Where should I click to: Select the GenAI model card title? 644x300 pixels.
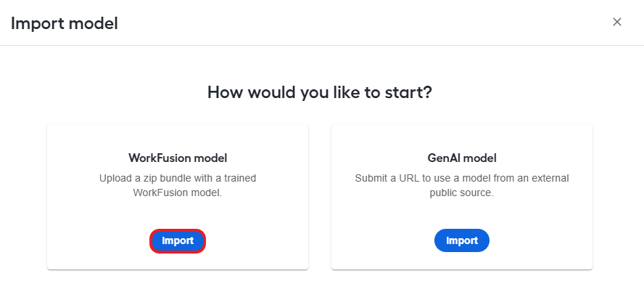click(x=462, y=158)
